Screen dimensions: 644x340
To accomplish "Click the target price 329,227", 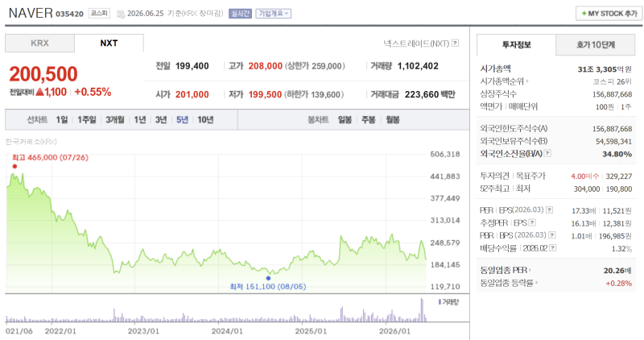I will pyautogui.click(x=619, y=176).
